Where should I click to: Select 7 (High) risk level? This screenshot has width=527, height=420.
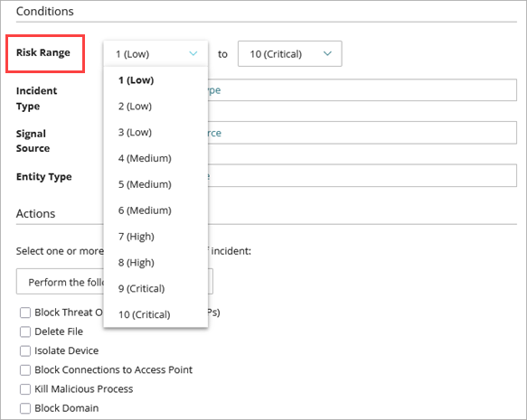[155, 237]
